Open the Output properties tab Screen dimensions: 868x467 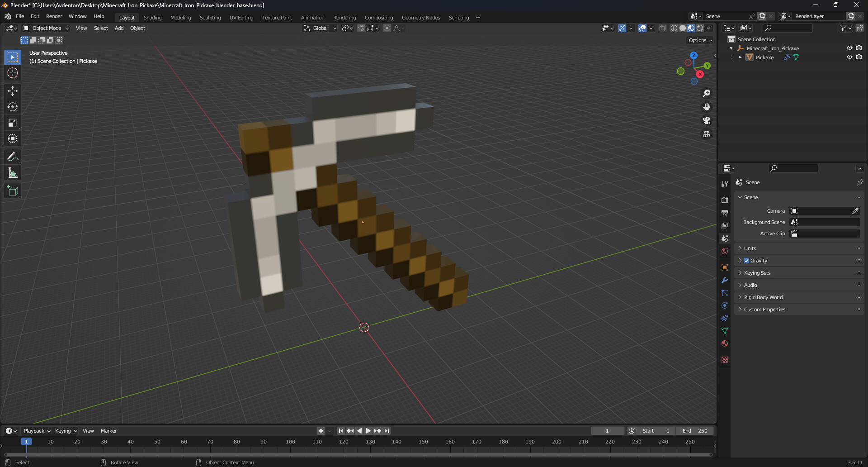pos(725,213)
